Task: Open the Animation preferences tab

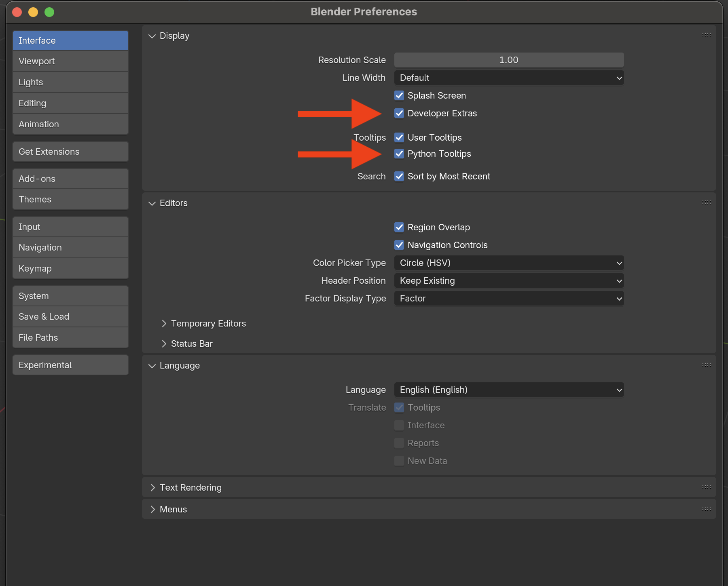Action: (70, 124)
